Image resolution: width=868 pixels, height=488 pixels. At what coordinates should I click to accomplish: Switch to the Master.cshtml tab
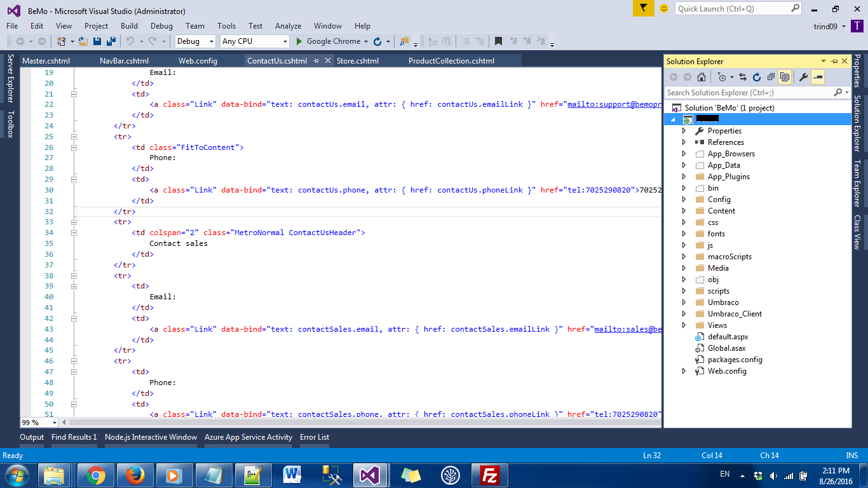pos(46,61)
